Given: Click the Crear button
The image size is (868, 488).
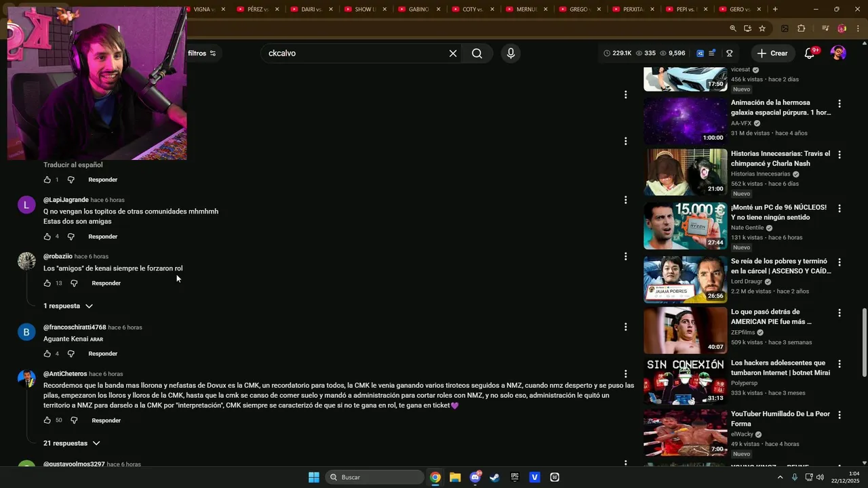Looking at the screenshot, I should (x=772, y=54).
